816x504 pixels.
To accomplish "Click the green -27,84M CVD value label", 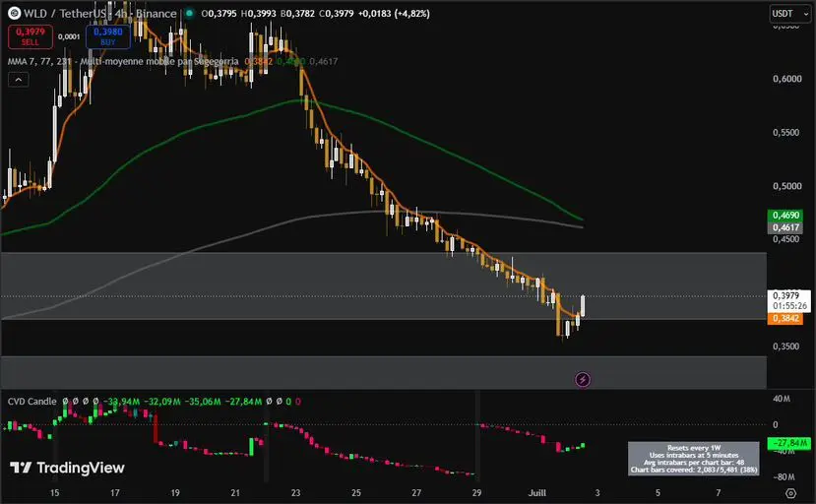I will point(789,443).
